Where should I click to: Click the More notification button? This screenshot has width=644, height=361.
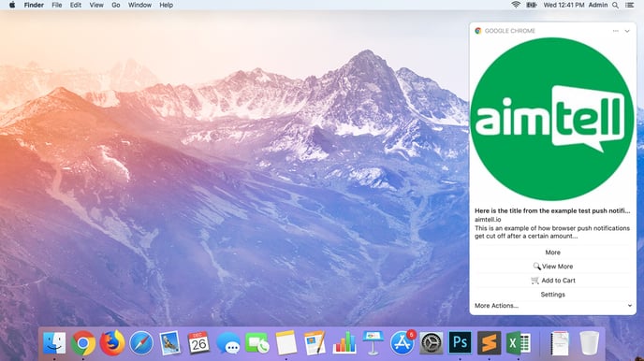553,253
